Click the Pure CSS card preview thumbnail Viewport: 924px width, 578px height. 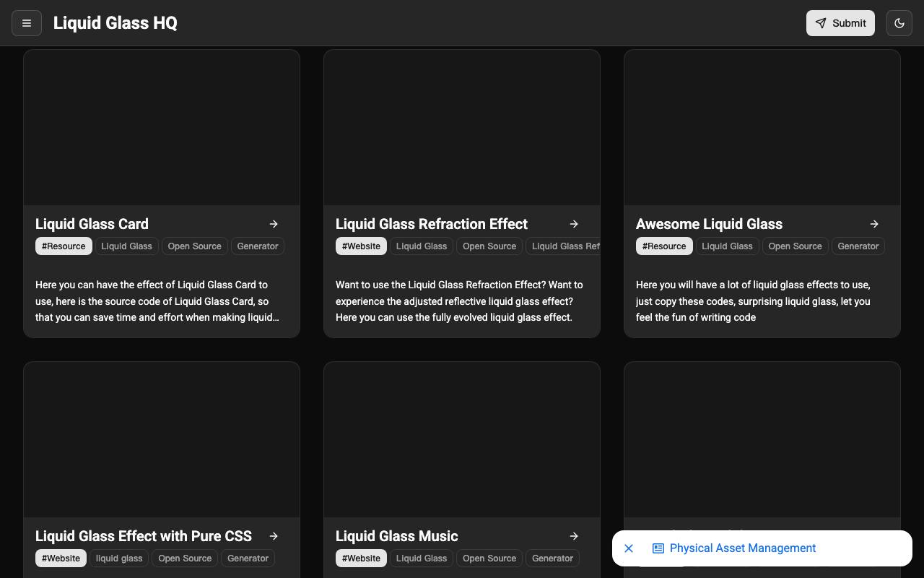point(162,439)
